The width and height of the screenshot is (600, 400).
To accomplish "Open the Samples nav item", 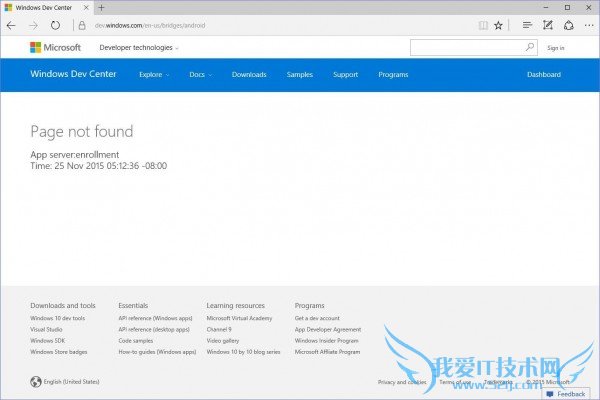I will pyautogui.click(x=300, y=75).
